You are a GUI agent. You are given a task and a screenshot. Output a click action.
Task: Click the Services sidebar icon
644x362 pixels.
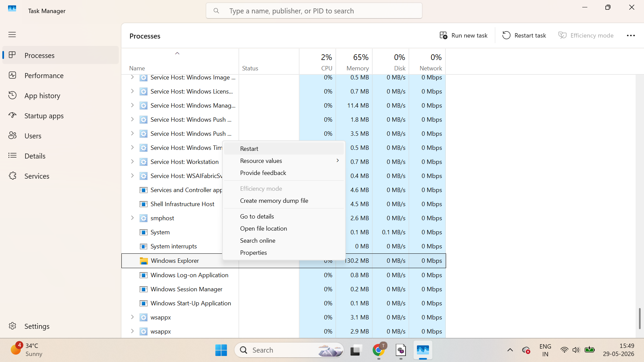(x=12, y=176)
